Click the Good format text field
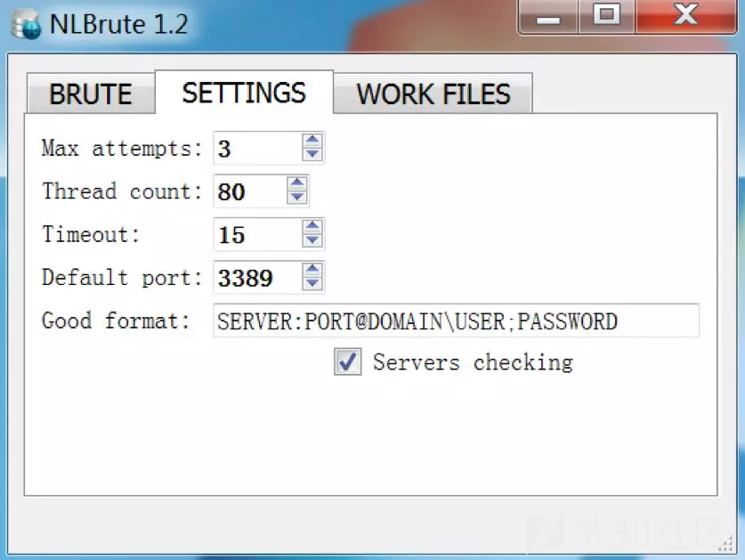Viewport: 745px width, 560px height. coord(455,321)
